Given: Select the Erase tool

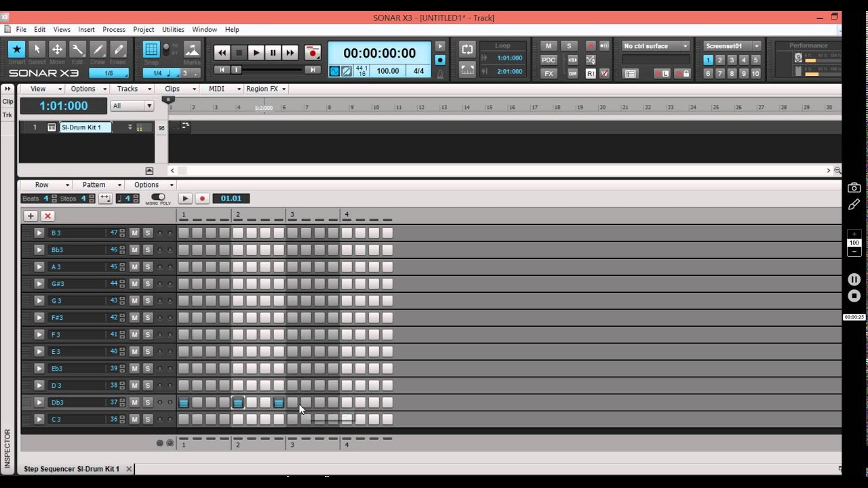Looking at the screenshot, I should (119, 49).
